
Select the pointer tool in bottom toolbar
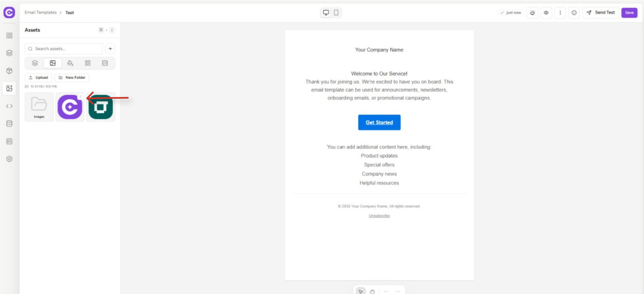pyautogui.click(x=361, y=291)
